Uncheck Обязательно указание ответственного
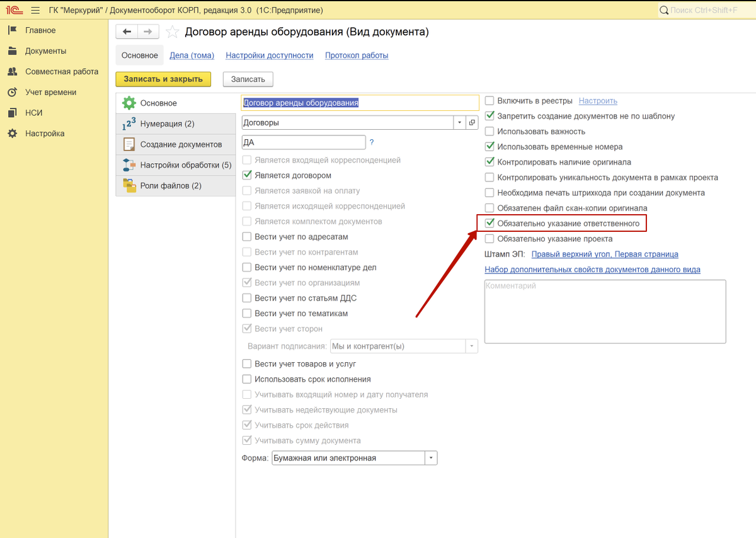756x538 pixels. [x=490, y=223]
